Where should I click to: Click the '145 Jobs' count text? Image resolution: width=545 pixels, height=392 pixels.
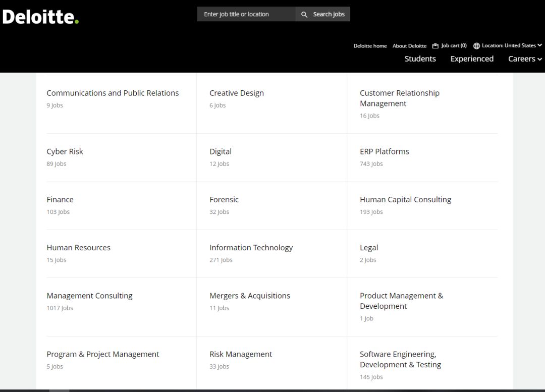tap(371, 377)
